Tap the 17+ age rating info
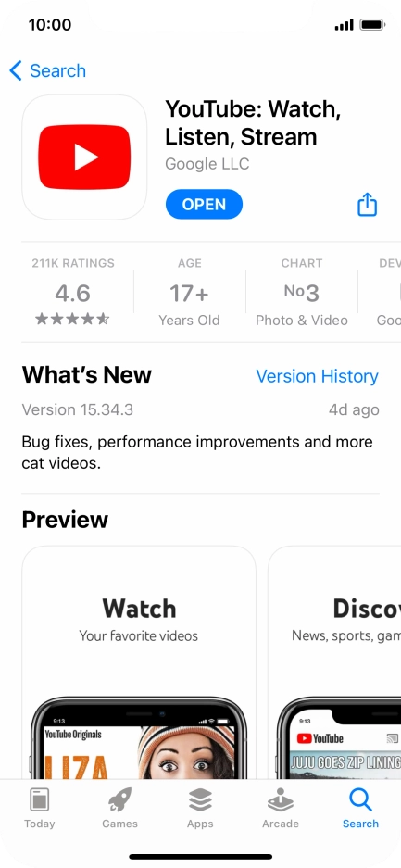 pyautogui.click(x=189, y=292)
